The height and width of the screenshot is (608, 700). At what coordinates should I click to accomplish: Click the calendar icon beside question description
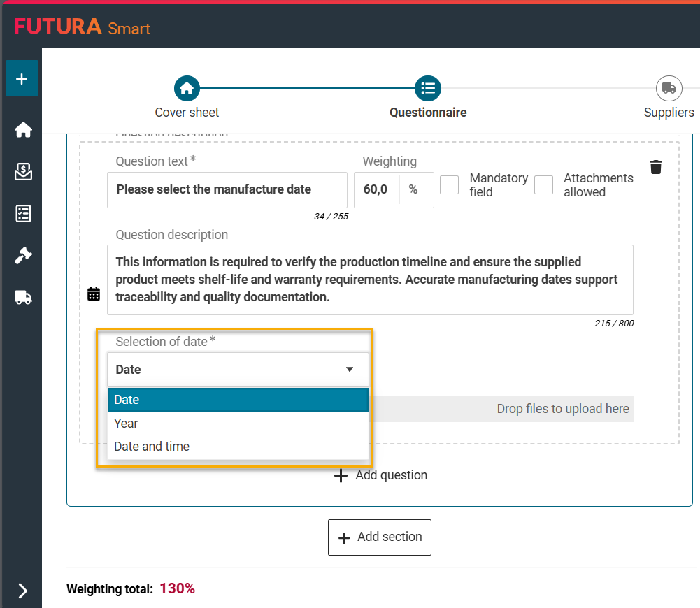click(94, 294)
